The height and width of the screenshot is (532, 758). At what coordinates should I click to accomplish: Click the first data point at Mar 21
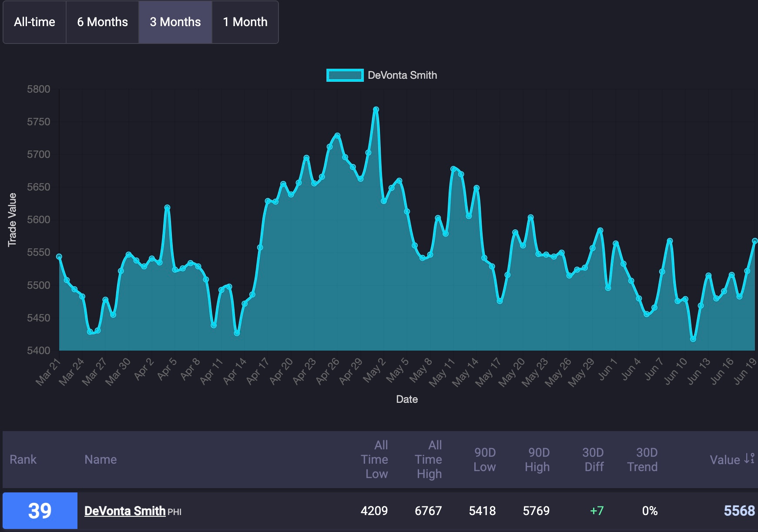[x=59, y=257]
